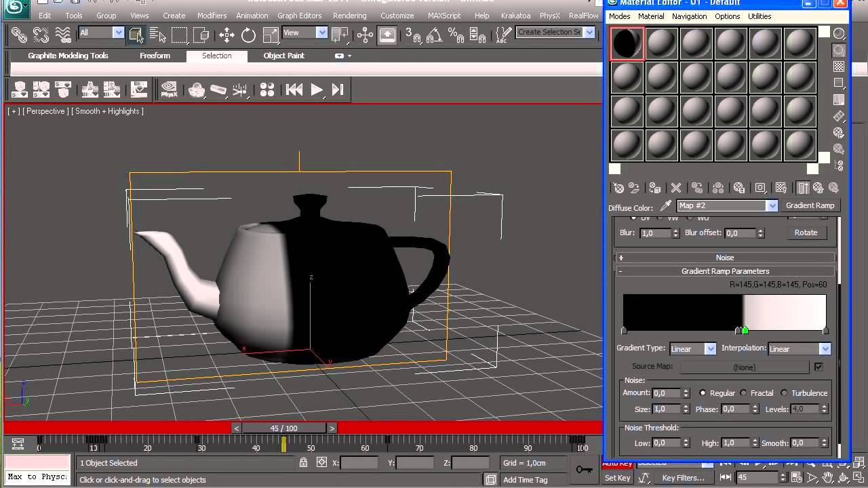Click the Go to Parent icon
The image size is (868, 488).
tap(818, 188)
